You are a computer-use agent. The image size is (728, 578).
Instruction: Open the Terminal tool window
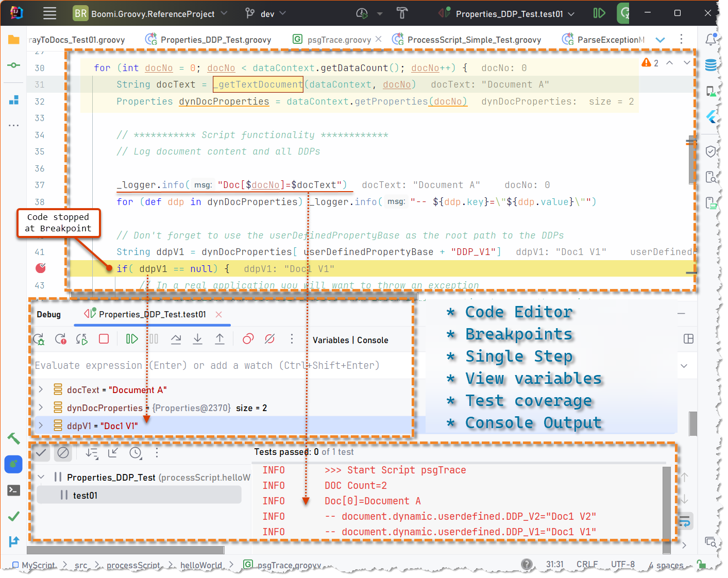[14, 490]
